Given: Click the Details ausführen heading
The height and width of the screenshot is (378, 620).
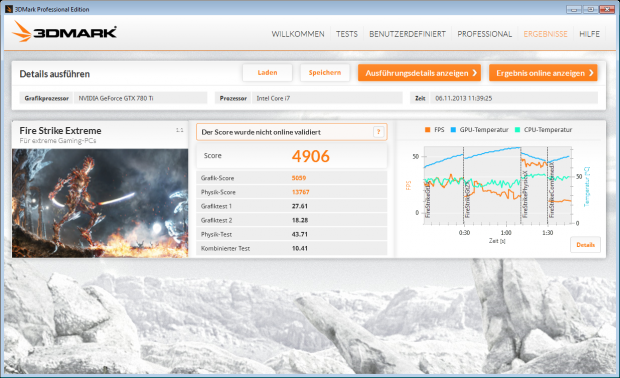Looking at the screenshot, I should 55,74.
